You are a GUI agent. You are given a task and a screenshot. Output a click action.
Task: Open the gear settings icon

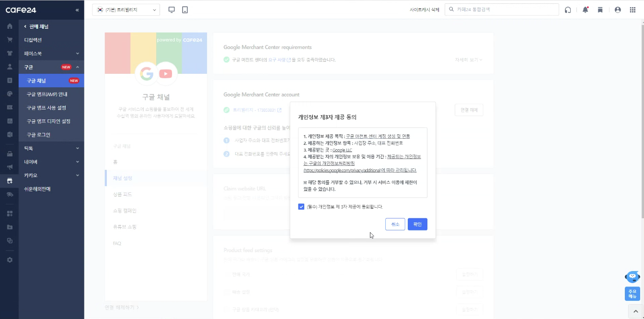(x=10, y=260)
